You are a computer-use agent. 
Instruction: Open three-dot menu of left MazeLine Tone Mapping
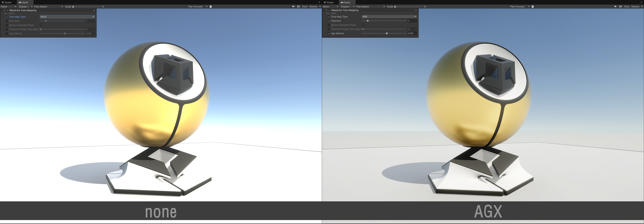coord(94,10)
